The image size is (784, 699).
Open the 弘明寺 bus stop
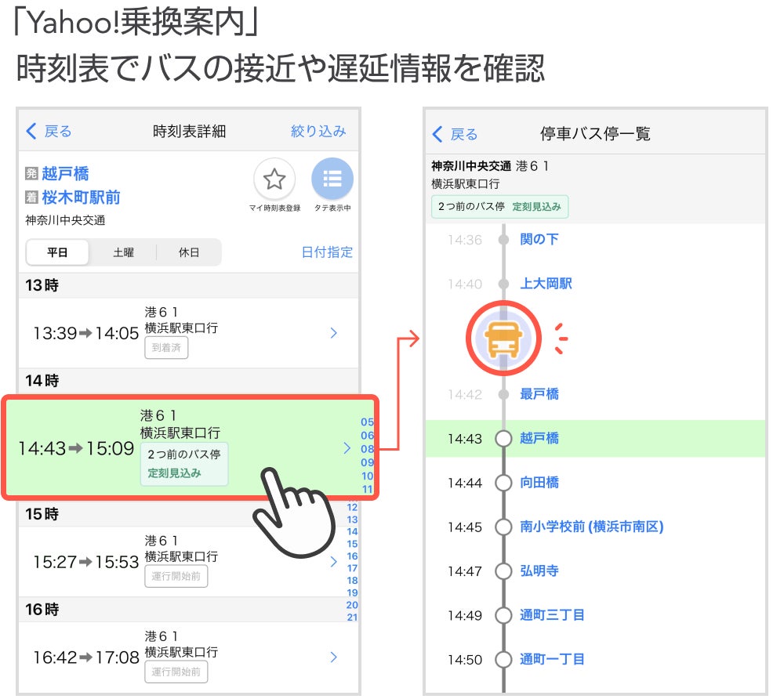[x=539, y=570]
